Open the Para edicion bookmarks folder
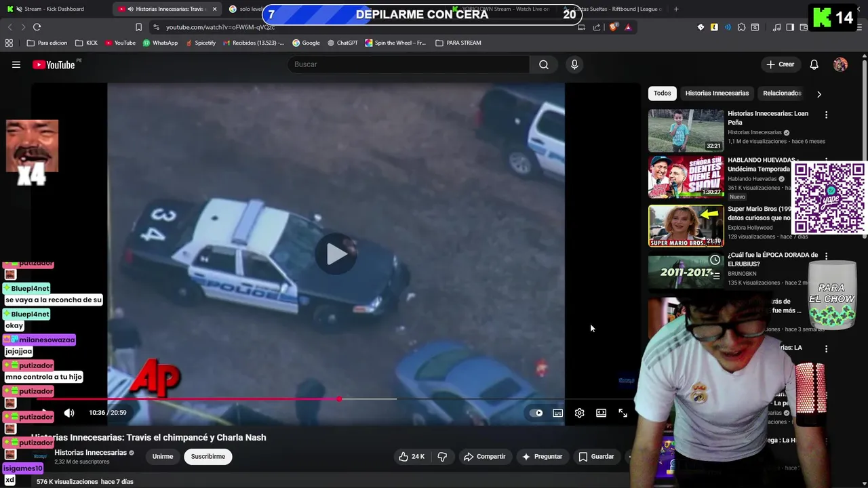The width and height of the screenshot is (868, 488). (x=47, y=43)
